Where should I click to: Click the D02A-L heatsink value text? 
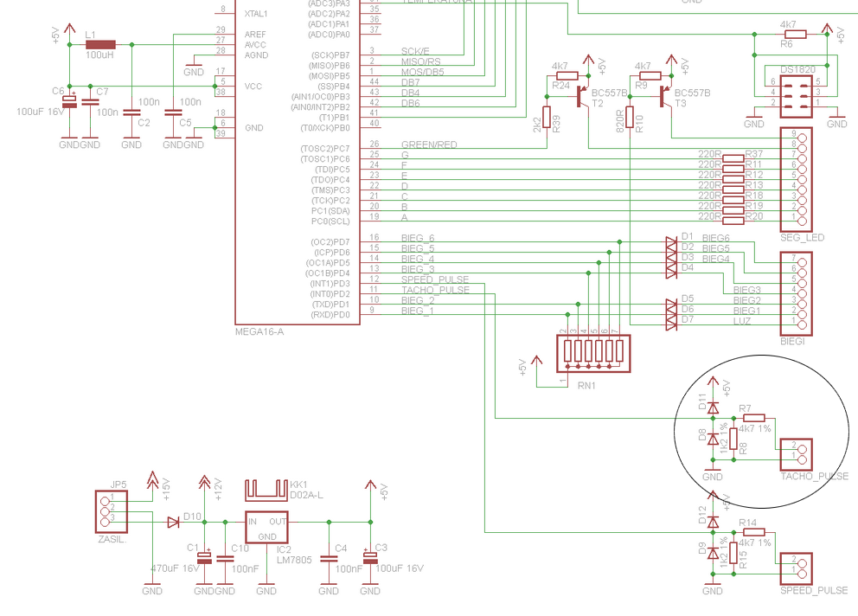(306, 495)
